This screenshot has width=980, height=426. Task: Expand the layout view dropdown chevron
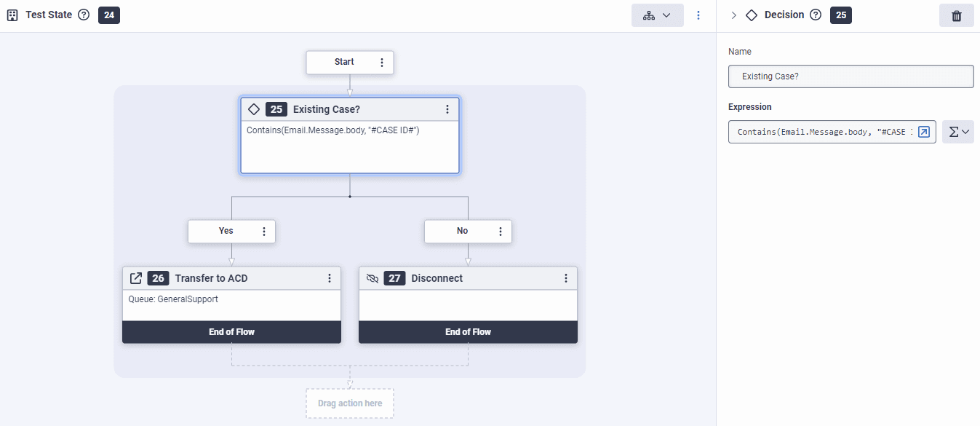669,15
